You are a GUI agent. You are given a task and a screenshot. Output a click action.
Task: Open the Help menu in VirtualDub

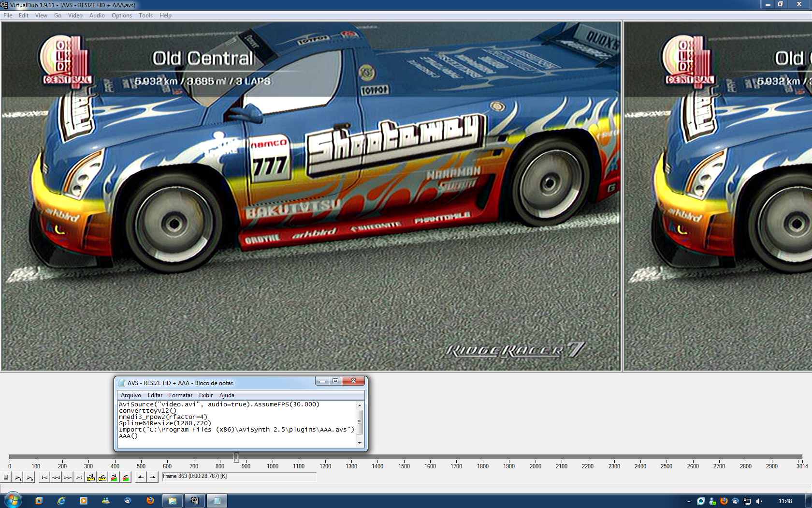[x=165, y=15]
